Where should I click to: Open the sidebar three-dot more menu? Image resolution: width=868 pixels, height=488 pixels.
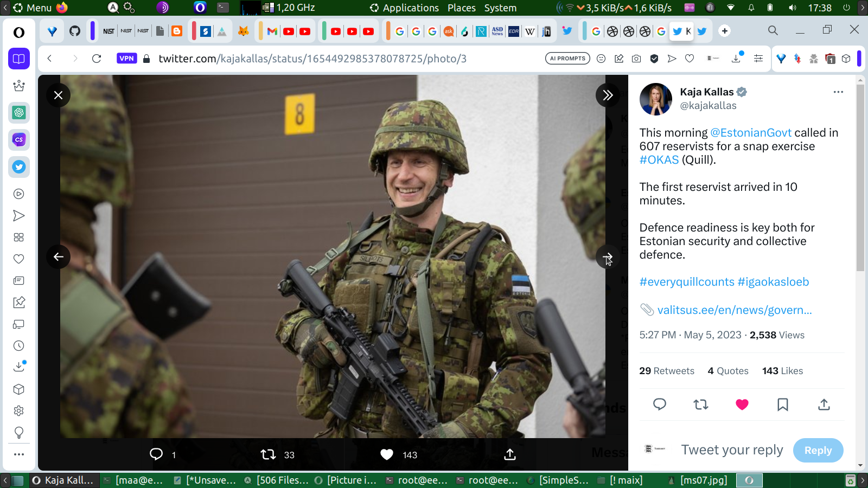pos(19,454)
